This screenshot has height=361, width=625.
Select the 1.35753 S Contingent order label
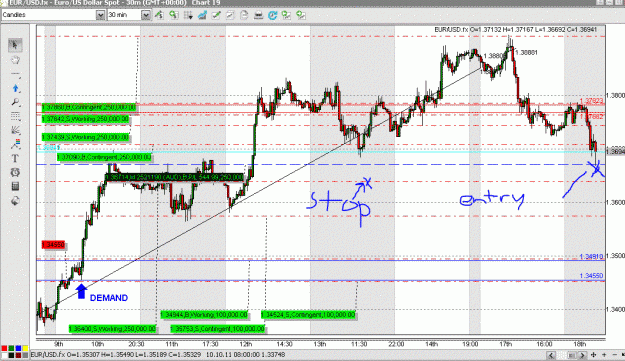click(x=217, y=329)
